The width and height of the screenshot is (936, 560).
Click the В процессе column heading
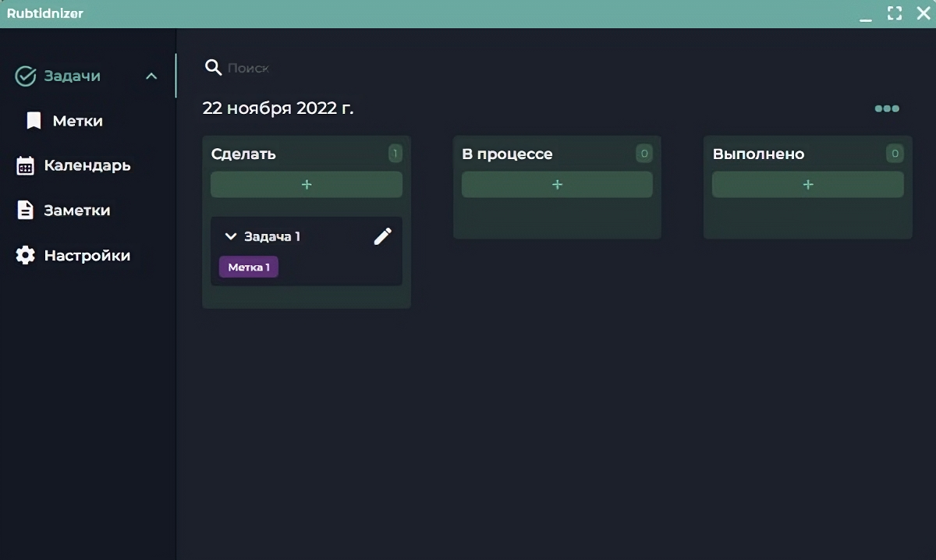[507, 154]
